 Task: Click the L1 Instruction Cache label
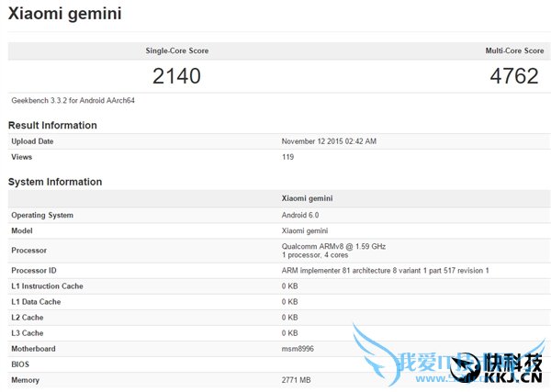click(x=47, y=286)
